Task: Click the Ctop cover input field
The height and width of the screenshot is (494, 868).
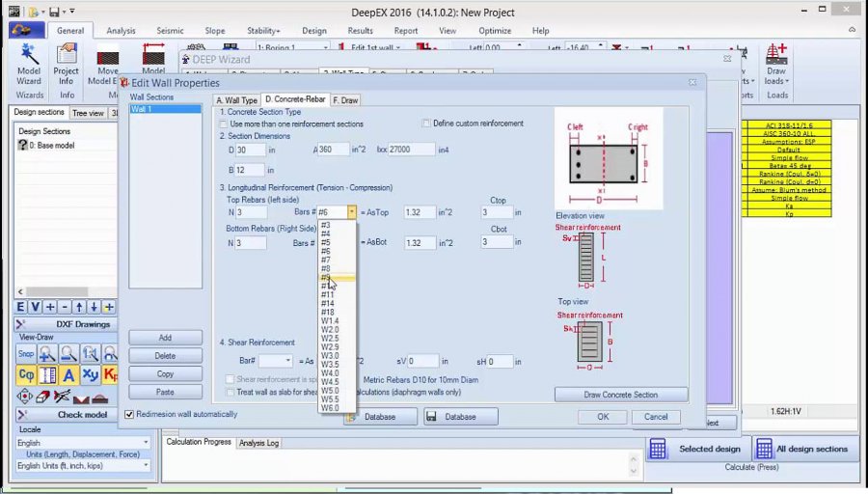Action: [x=497, y=212]
